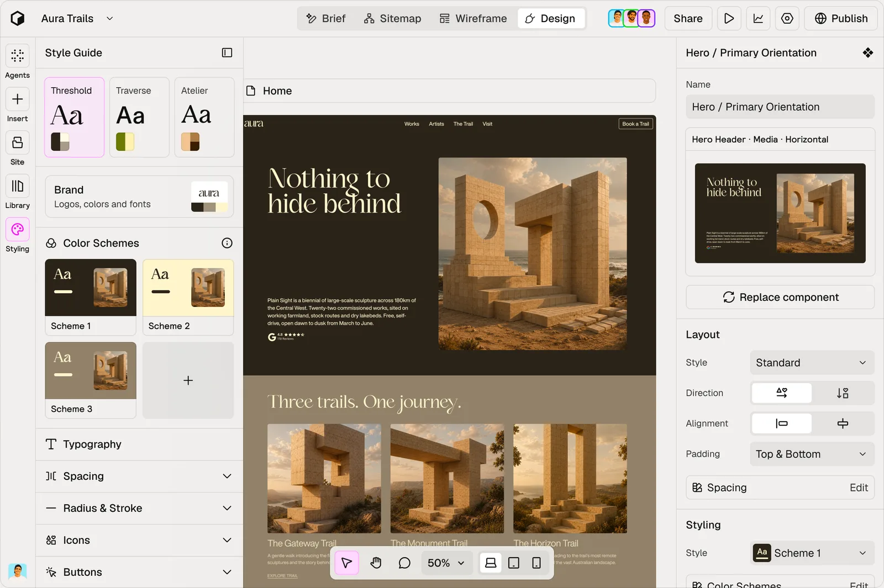Click the app logo icon
This screenshot has width=884, height=588.
pos(18,18)
